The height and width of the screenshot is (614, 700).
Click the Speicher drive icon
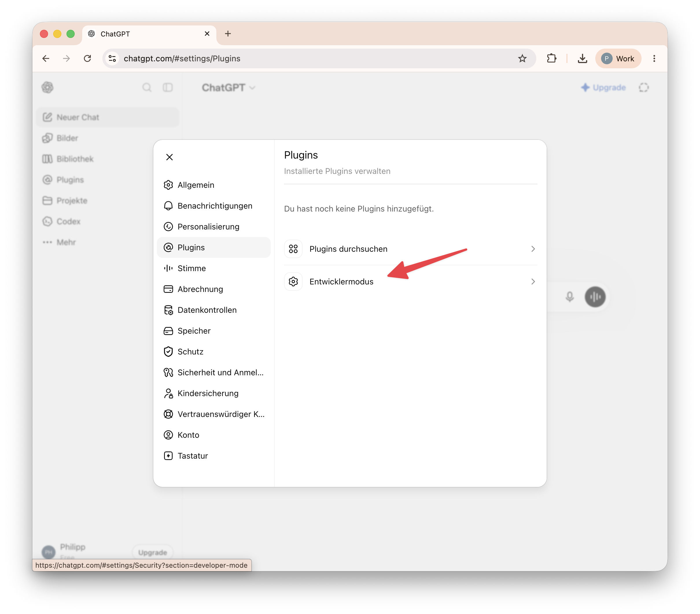[168, 331]
